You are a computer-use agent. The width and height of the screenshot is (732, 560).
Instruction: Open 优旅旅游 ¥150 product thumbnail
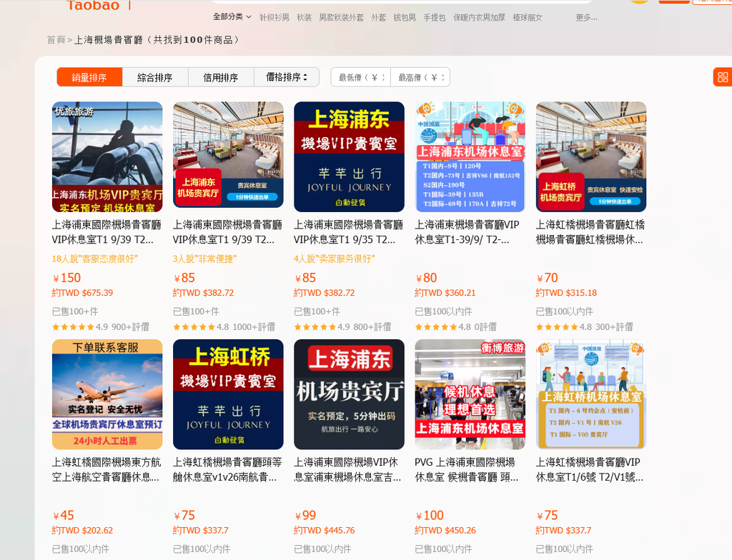point(107,157)
